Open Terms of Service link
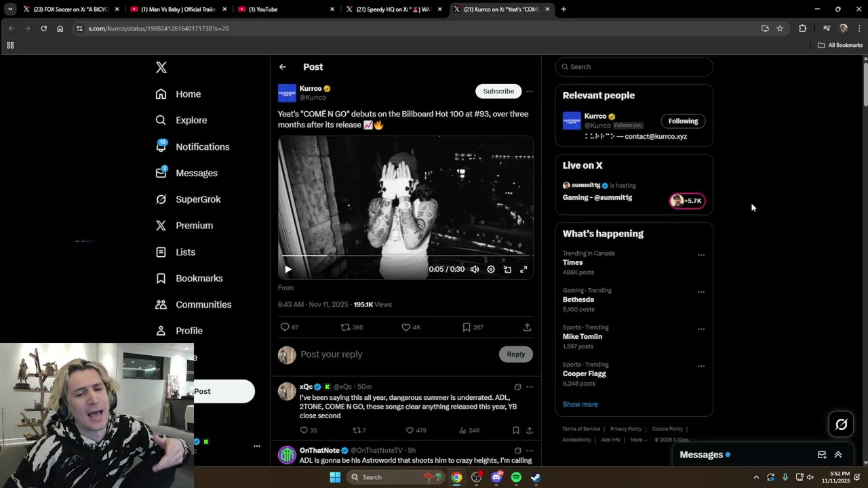This screenshot has width=868, height=488. (x=581, y=429)
